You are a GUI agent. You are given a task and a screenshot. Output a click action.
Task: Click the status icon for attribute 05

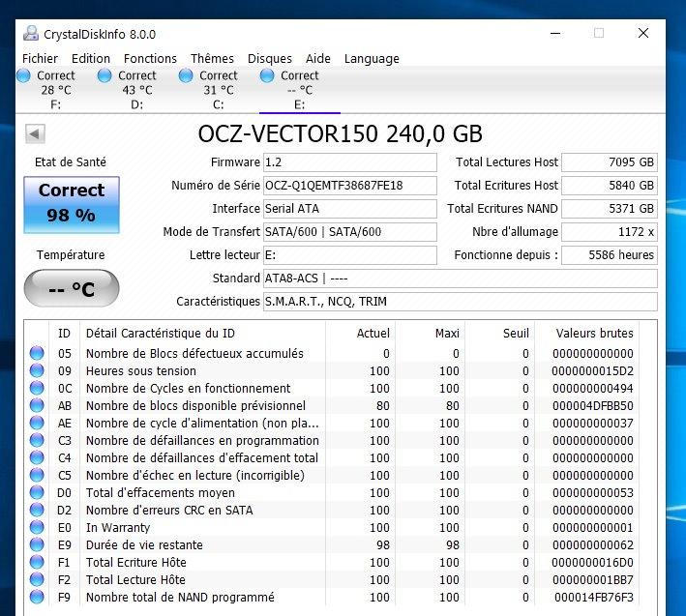tap(37, 353)
